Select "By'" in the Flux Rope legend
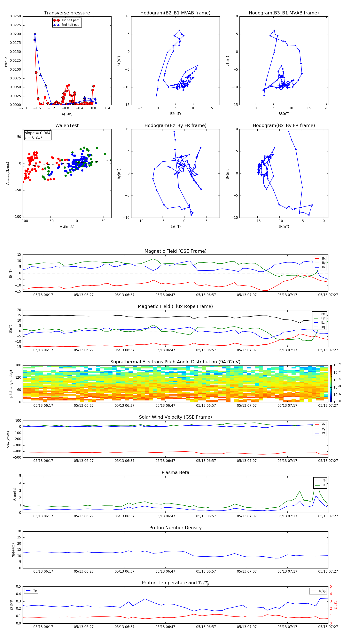The image size is (351, 644). (320, 318)
